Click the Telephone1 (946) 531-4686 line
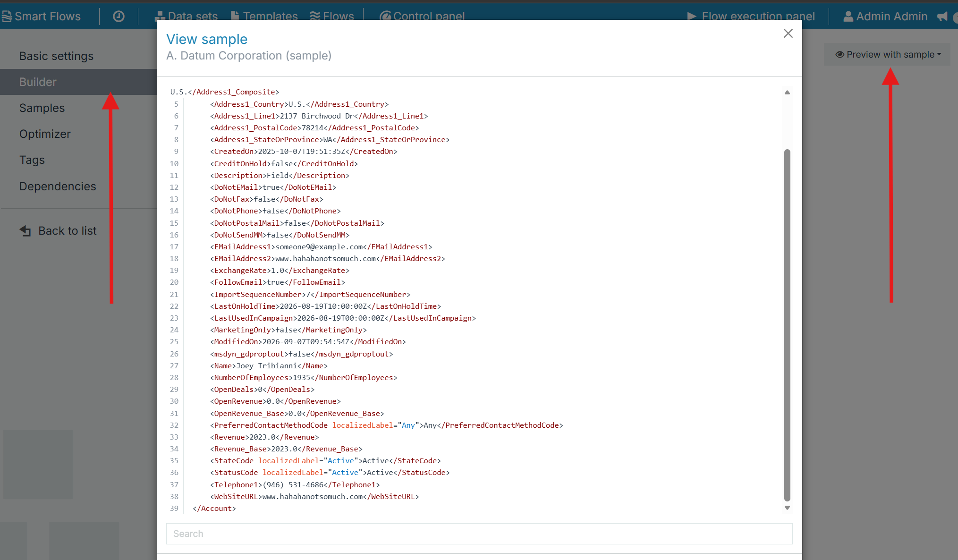The image size is (958, 560). point(295,485)
